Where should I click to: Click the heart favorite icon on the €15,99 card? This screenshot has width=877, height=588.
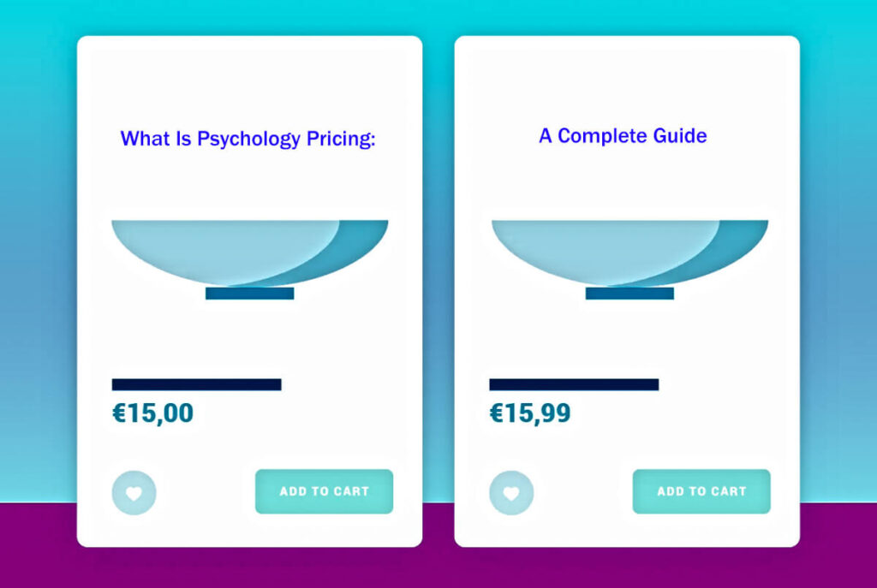(x=512, y=492)
